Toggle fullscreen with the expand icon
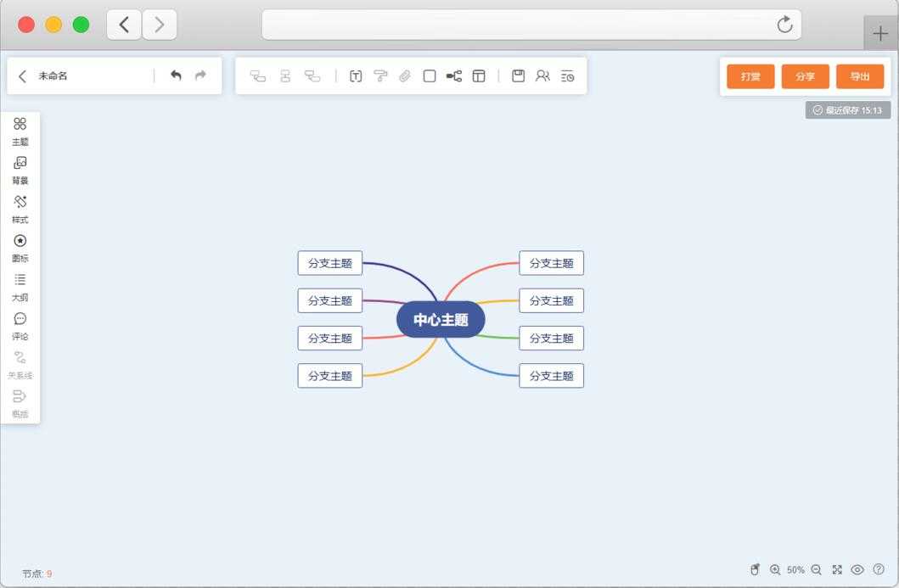The width and height of the screenshot is (899, 588). point(837,570)
